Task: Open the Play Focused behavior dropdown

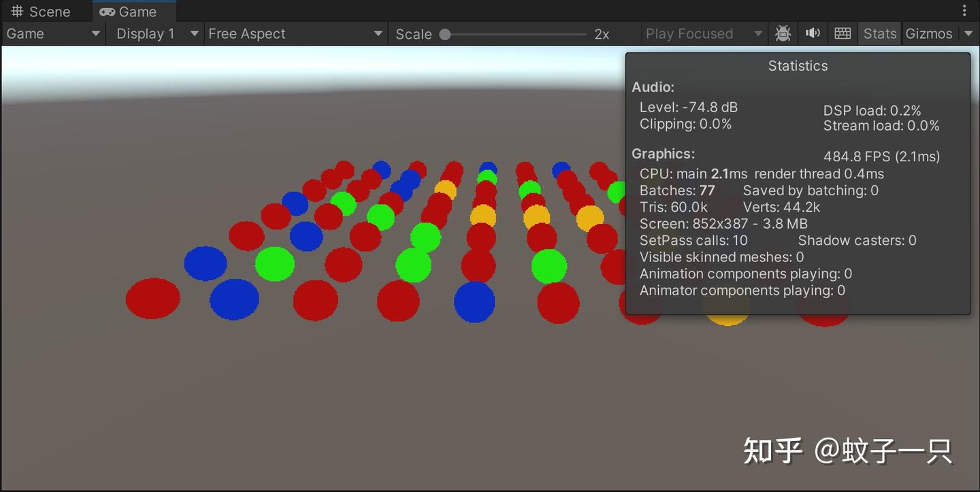Action: pyautogui.click(x=757, y=33)
